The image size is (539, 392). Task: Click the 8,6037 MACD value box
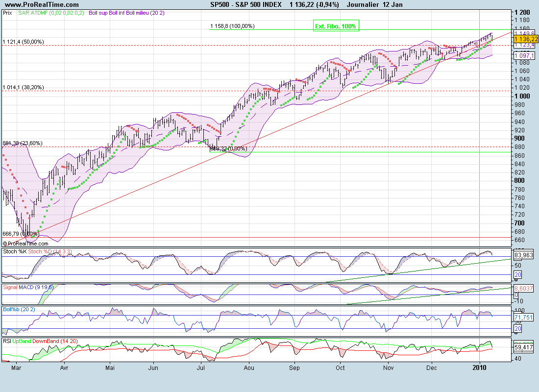click(x=523, y=289)
